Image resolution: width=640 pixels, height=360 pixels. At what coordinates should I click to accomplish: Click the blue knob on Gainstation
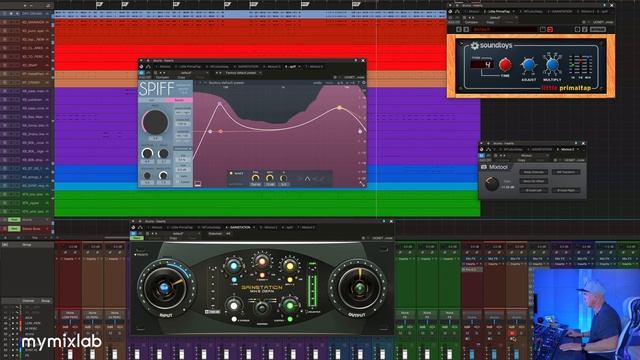(x=234, y=266)
